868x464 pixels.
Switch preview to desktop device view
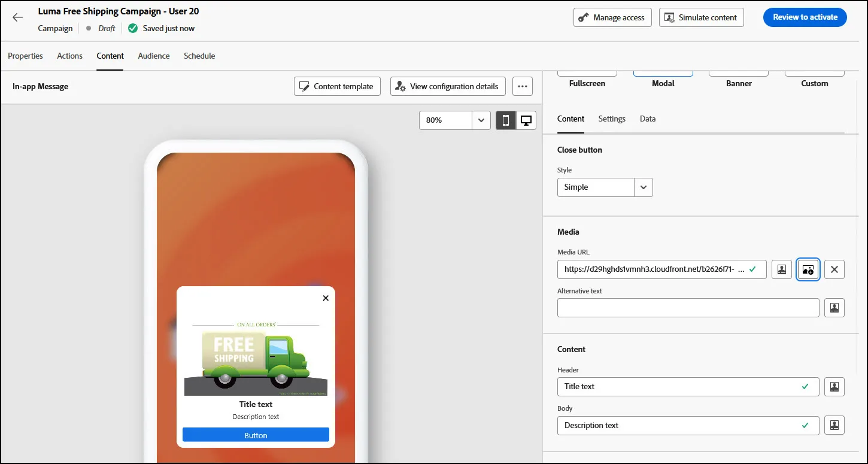[x=526, y=120]
